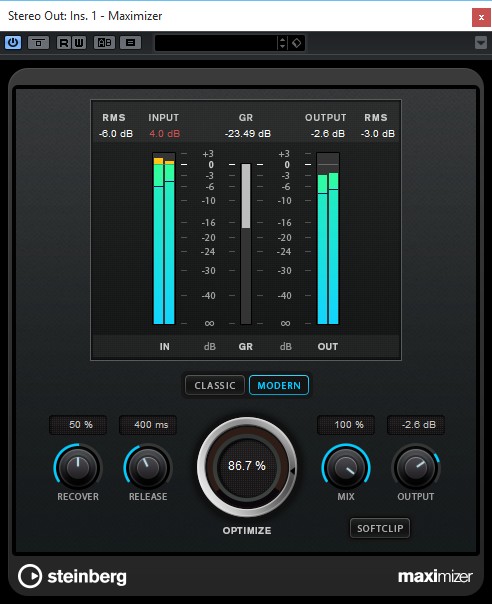
Task: Click the -6.0 dB input RMS readout
Action: point(116,134)
